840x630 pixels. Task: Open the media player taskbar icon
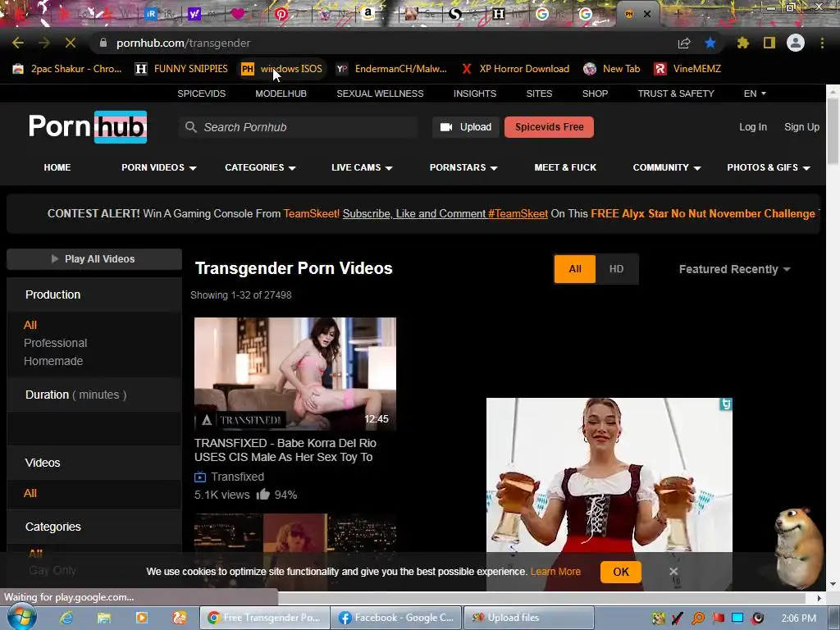coord(141,618)
